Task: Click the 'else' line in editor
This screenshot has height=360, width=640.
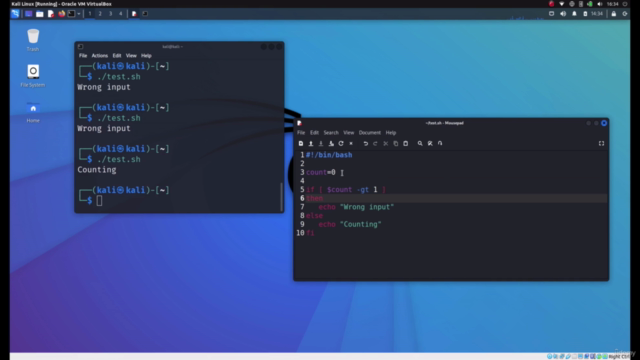Action: click(x=314, y=216)
